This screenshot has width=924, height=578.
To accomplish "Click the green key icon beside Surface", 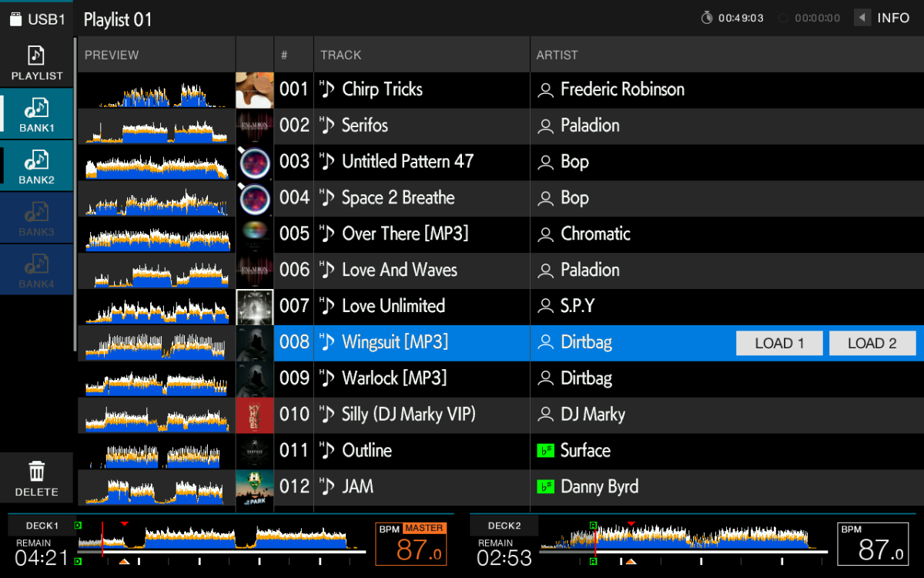I will click(x=545, y=451).
